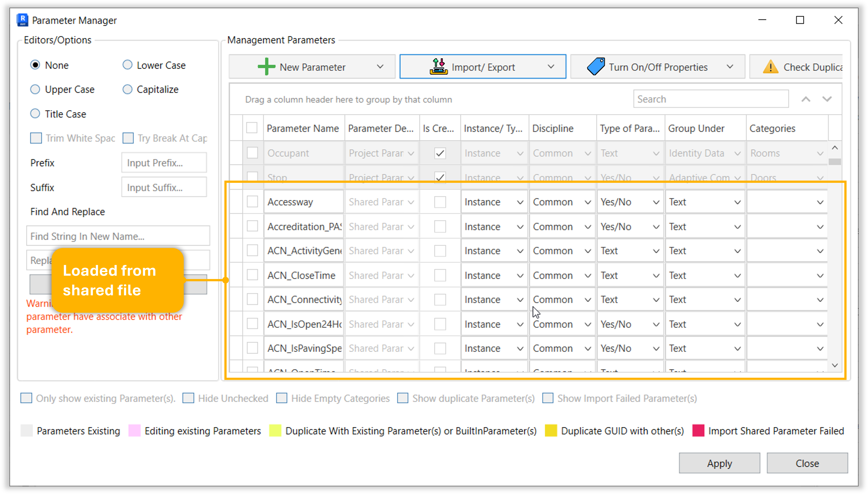This screenshot has height=494, width=868.
Task: Click the search next down arrow
Action: pos(827,99)
